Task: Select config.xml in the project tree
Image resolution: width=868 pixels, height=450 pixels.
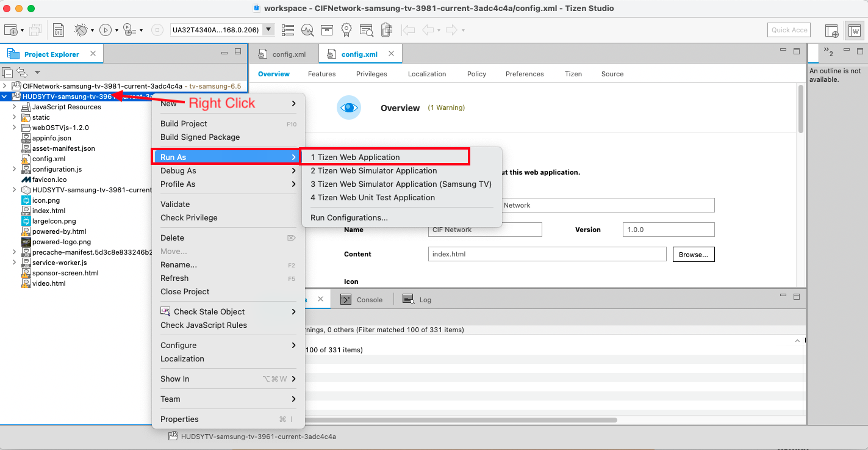Action: coord(49,159)
